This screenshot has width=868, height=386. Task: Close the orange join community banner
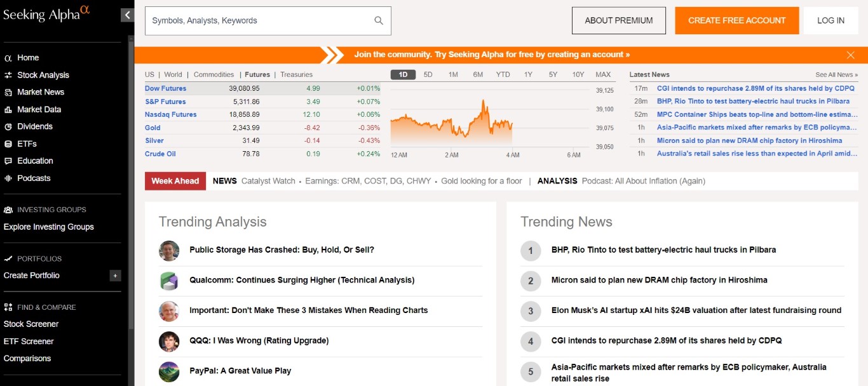click(x=851, y=55)
